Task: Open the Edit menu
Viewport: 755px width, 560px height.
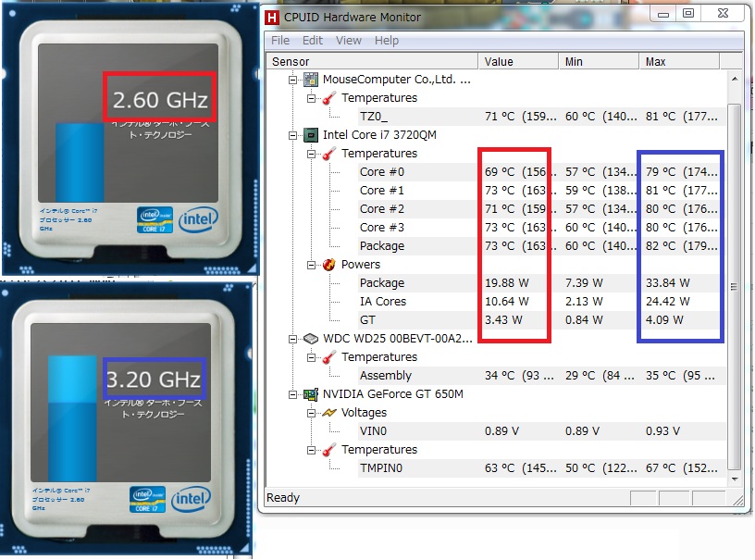Action: coord(313,41)
